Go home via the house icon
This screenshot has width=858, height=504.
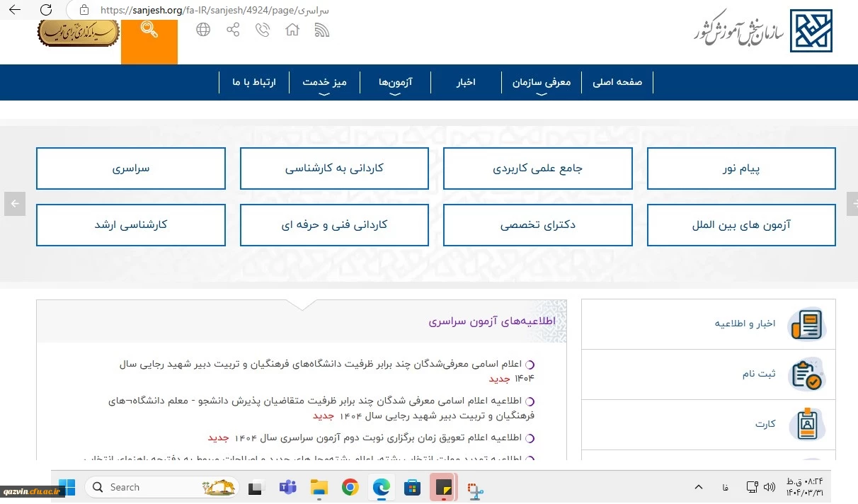292,30
